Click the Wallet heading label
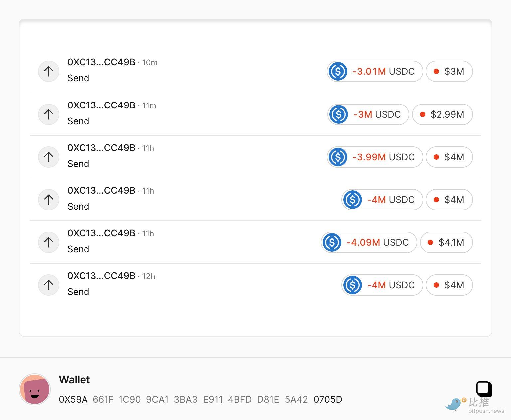This screenshot has height=420, width=511. (74, 380)
